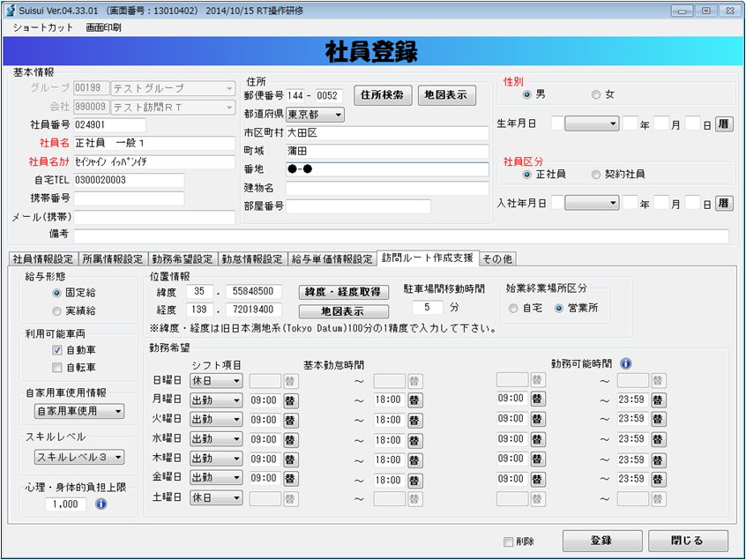Image resolution: width=746 pixels, height=560 pixels.
Task: Open 金曜日 shift dropdown showing 出勤
Action: 216,478
